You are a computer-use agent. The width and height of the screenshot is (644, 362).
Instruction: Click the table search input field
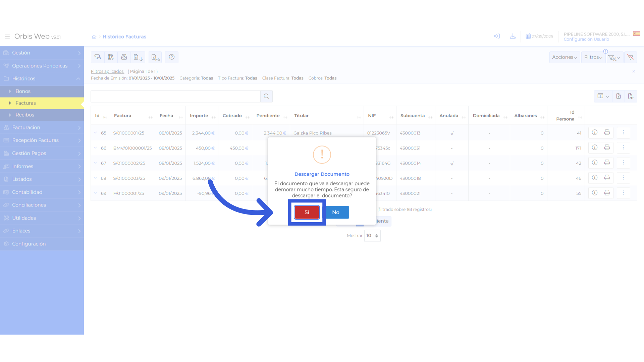[175, 97]
